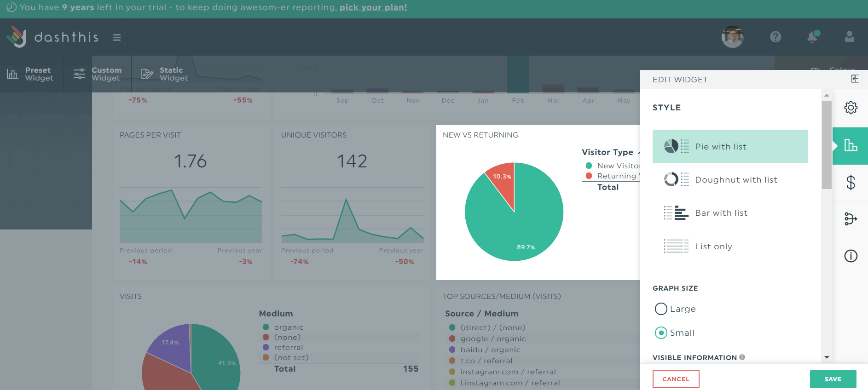Screen dimensions: 868x390
Task: Open the user account icon
Action: pyautogui.click(x=850, y=37)
